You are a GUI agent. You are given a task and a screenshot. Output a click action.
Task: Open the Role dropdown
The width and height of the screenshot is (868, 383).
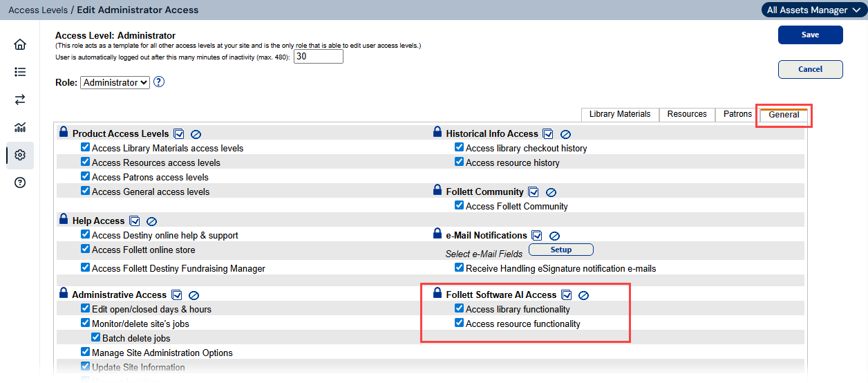(115, 82)
